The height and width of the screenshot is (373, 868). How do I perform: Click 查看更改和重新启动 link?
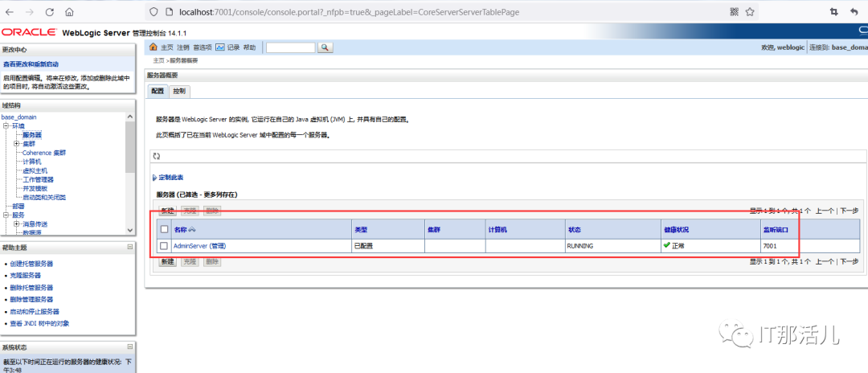31,65
